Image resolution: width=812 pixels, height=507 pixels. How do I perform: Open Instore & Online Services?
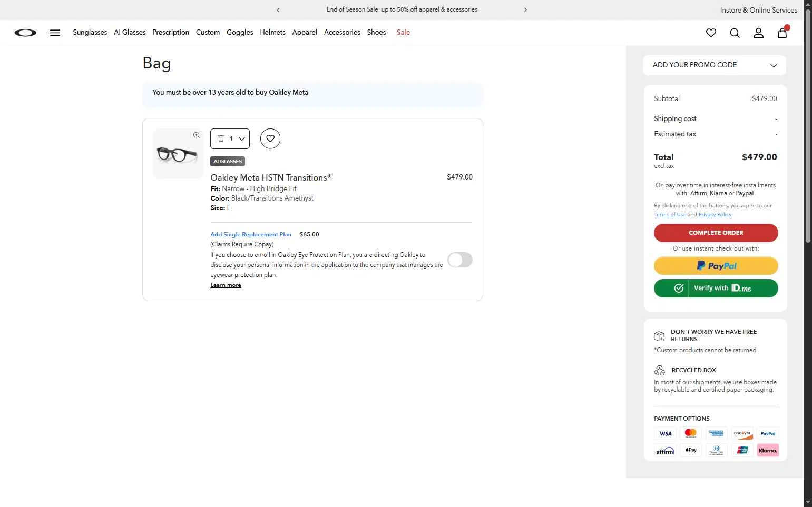coord(758,10)
